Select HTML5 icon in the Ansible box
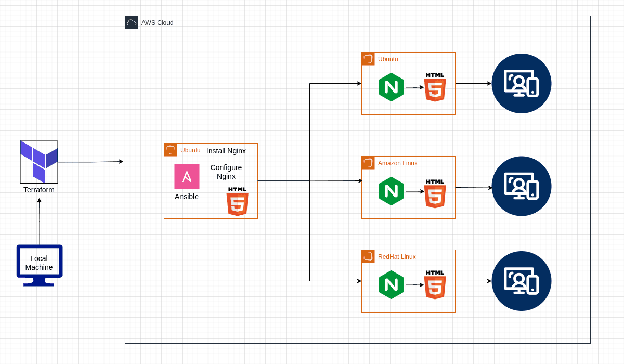 [x=238, y=202]
